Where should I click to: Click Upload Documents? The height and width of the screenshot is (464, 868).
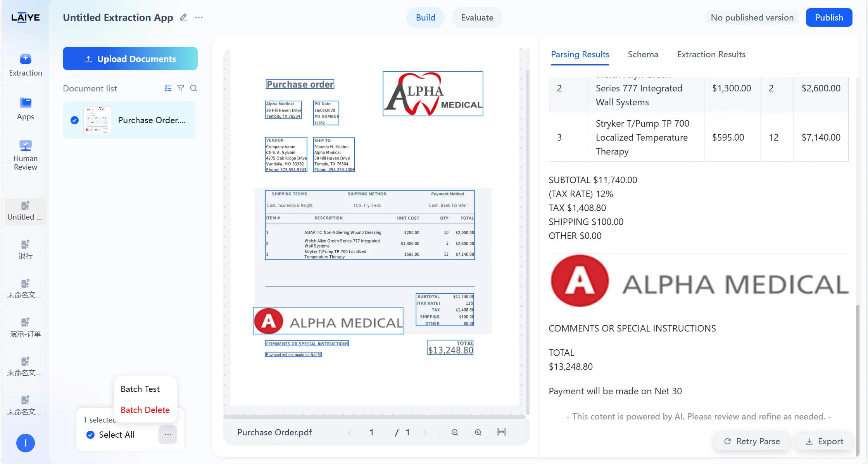point(130,58)
